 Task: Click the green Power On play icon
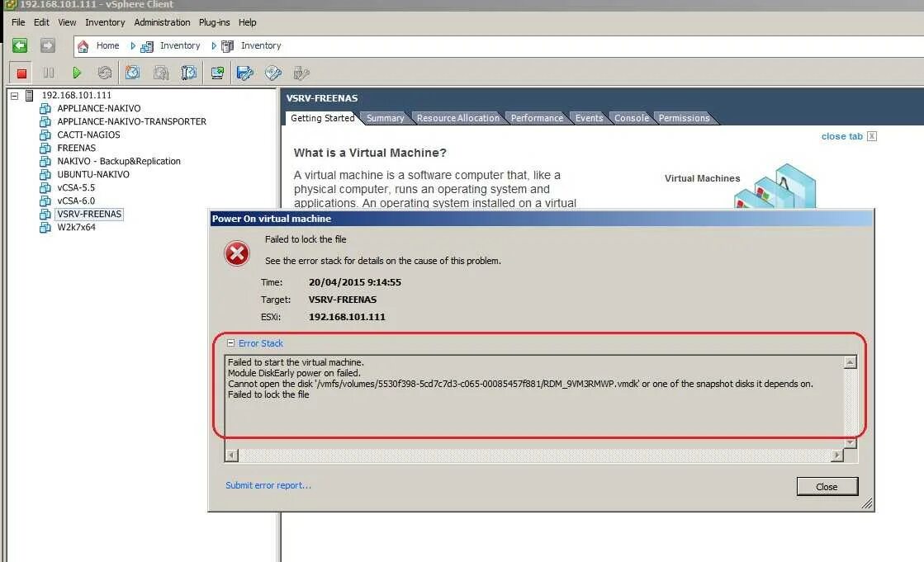[77, 73]
